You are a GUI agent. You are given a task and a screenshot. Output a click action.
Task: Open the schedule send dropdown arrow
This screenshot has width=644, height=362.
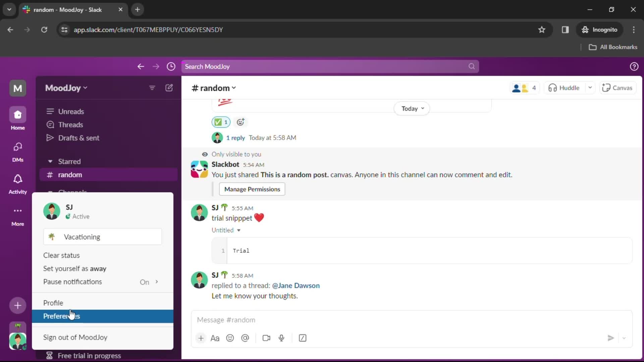(624, 338)
